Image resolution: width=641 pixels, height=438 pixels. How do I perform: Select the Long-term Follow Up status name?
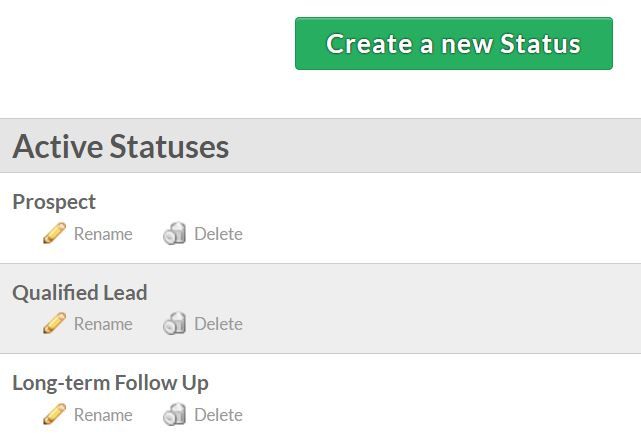[110, 384]
